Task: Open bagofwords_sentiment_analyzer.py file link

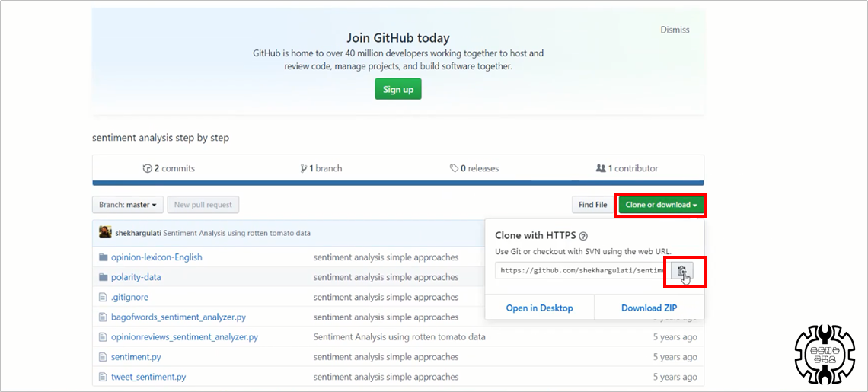Action: coord(179,317)
